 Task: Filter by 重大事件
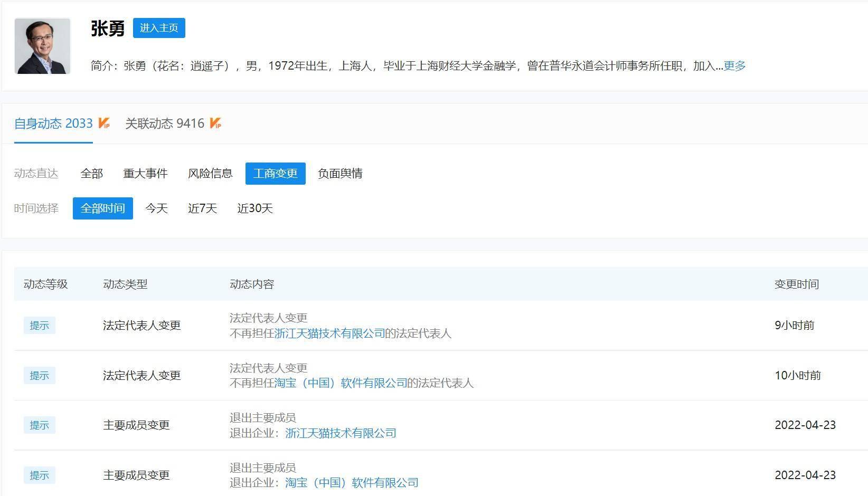click(x=145, y=174)
